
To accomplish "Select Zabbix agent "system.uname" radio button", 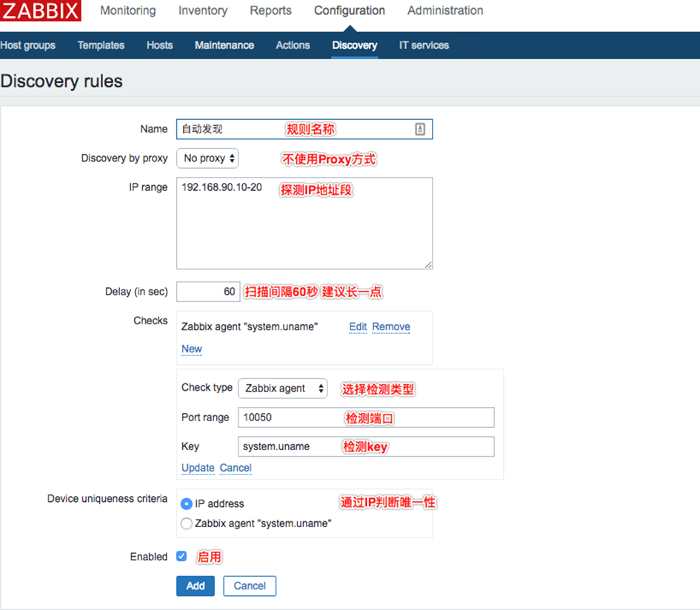I will tap(187, 523).
